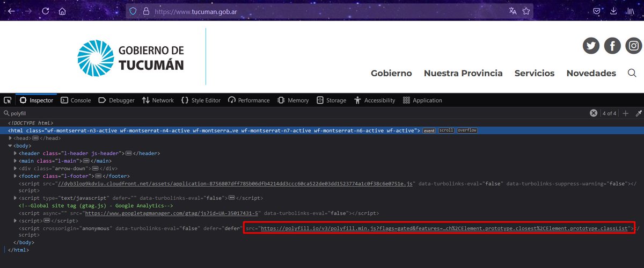The height and width of the screenshot is (268, 644).
Task: Expand the div arrow-down node
Action: click(x=16, y=168)
